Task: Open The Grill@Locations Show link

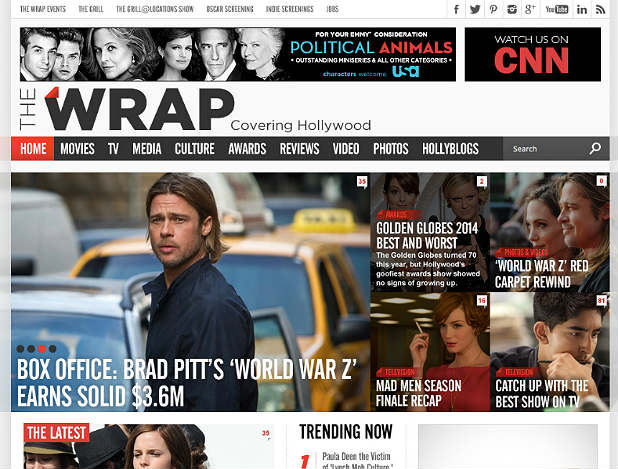Action: (x=155, y=9)
